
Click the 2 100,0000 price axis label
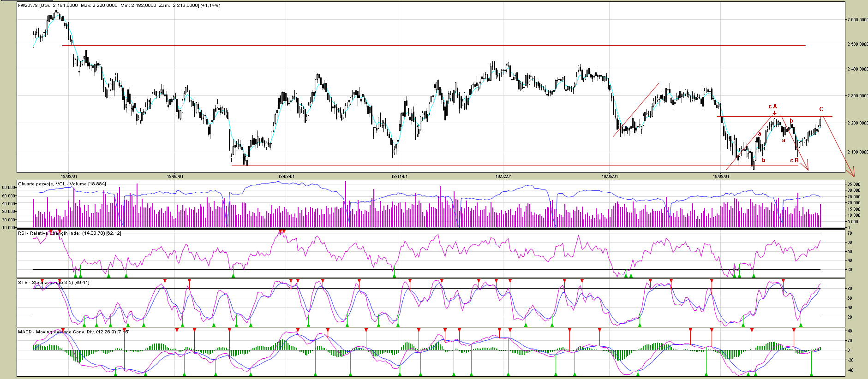point(857,152)
